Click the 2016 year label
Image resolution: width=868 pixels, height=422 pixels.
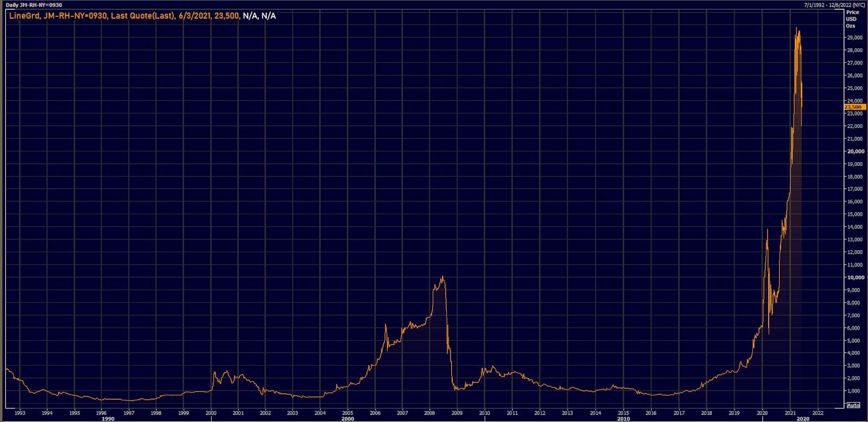coord(650,413)
